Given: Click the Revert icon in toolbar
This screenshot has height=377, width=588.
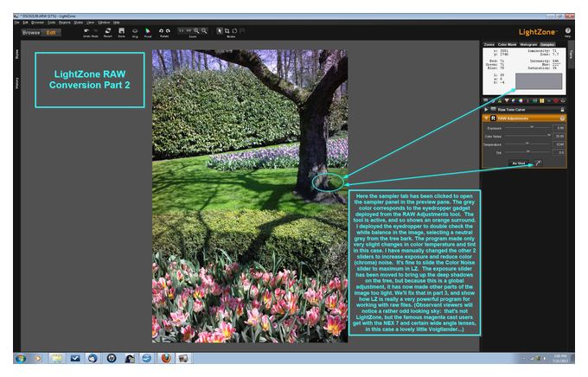Looking at the screenshot, I should tap(108, 31).
